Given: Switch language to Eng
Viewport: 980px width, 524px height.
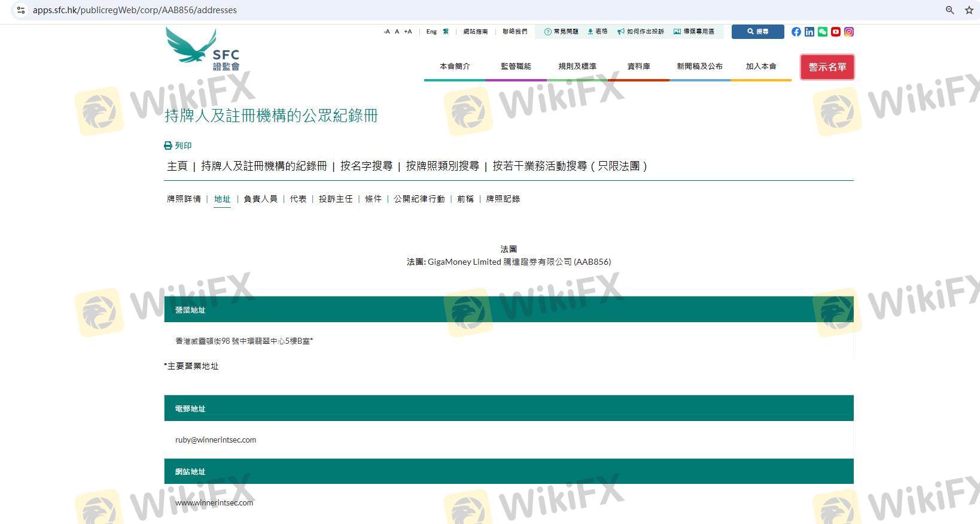Looking at the screenshot, I should pos(431,32).
